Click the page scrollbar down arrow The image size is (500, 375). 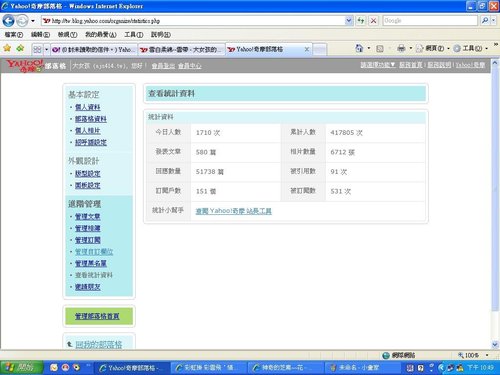click(x=495, y=344)
